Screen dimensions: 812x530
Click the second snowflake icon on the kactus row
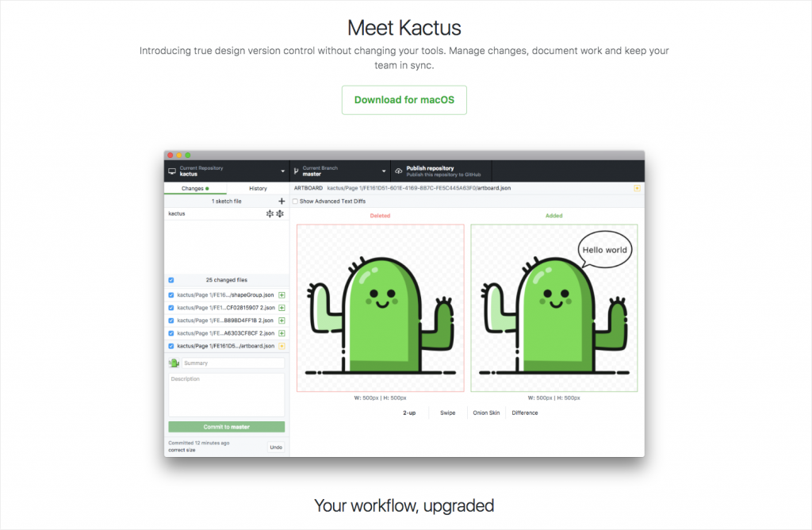(x=280, y=213)
